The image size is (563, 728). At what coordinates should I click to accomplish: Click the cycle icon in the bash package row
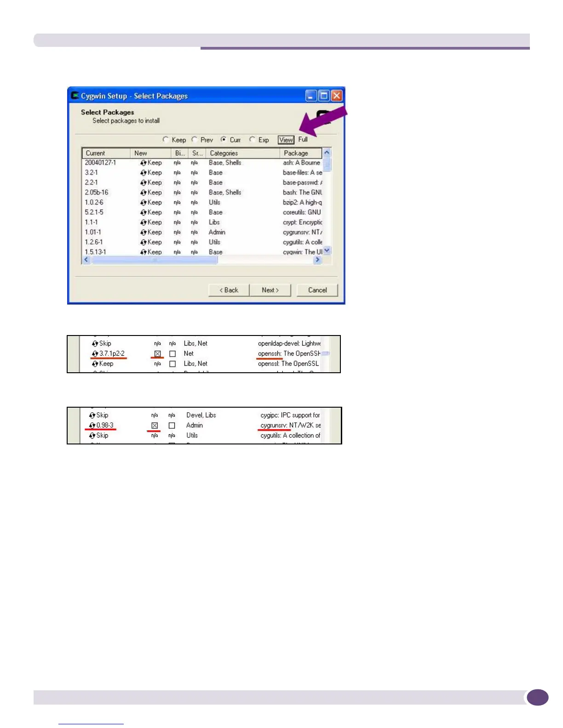click(144, 193)
